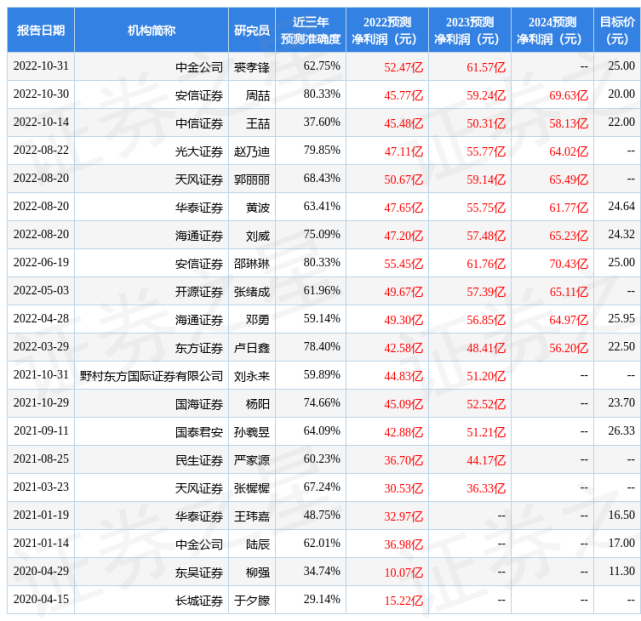Click the 50.67亿 profit forecast
The width and height of the screenshot is (641, 621).
pyautogui.click(x=403, y=180)
